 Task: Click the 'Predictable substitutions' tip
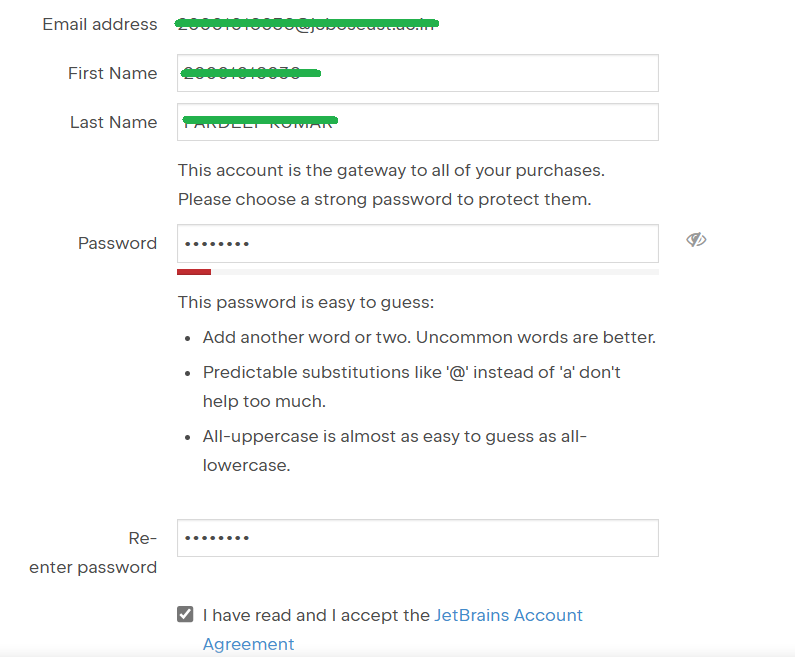pos(412,372)
